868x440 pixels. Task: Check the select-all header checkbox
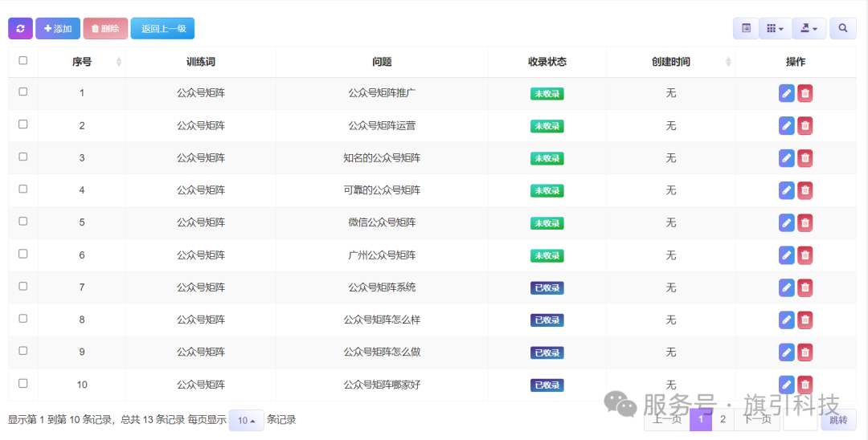[x=23, y=60]
